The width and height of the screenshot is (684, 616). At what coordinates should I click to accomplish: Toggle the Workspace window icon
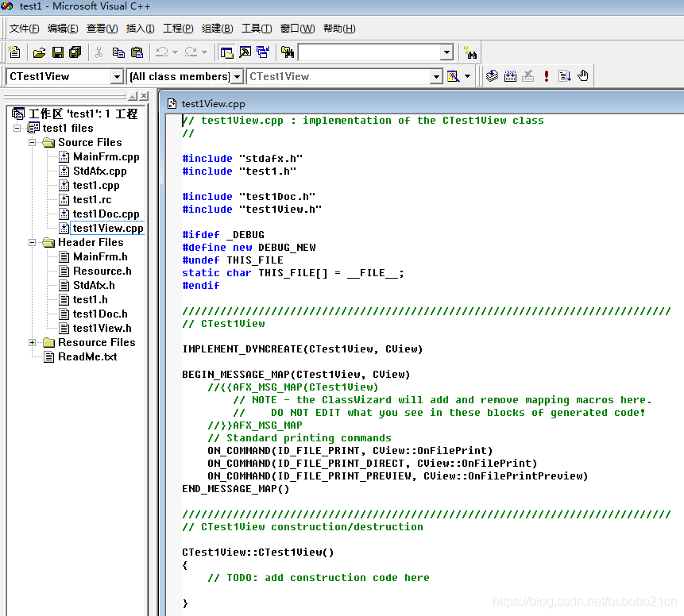tap(226, 52)
